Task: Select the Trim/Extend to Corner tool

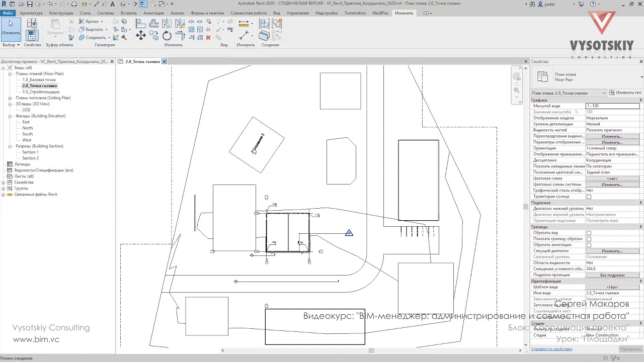Action: 180,35
